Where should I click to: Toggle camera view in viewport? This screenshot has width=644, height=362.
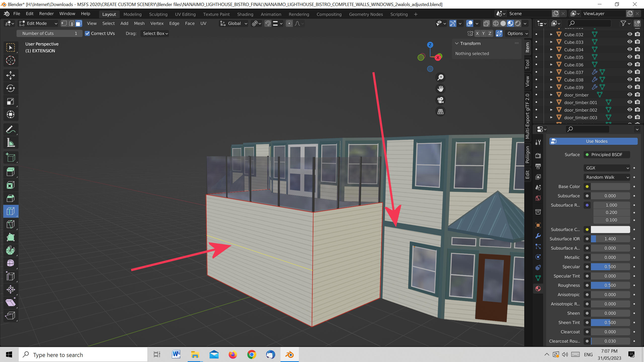point(440,100)
